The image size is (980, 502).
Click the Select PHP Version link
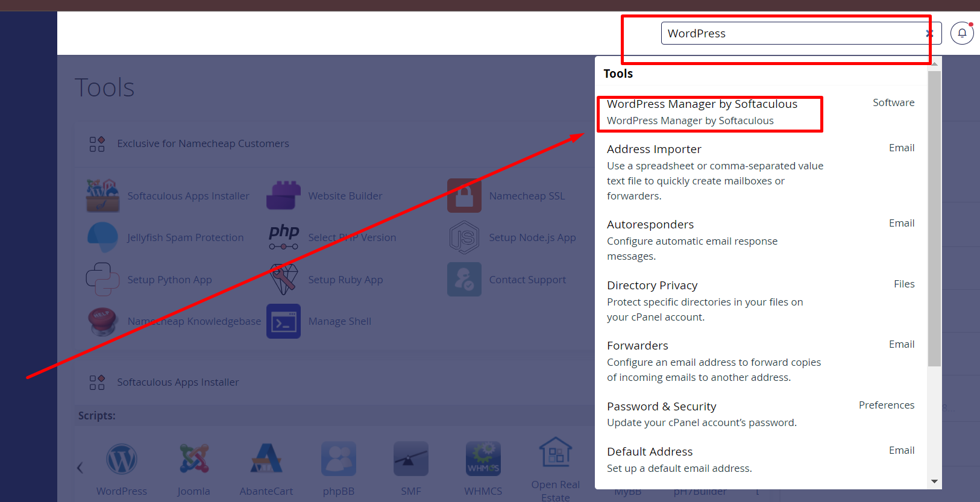(x=352, y=237)
